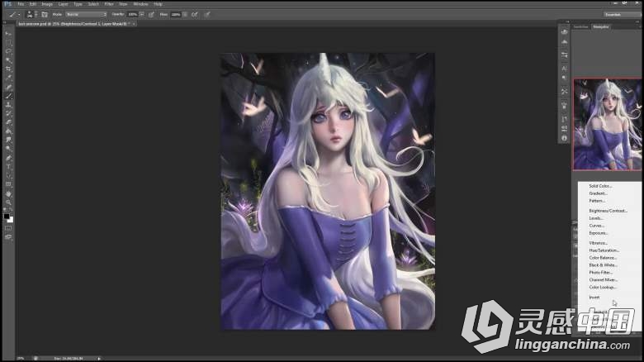Screen dimensions: 644x362
Task: Select the Blur tool
Action: click(x=8, y=141)
